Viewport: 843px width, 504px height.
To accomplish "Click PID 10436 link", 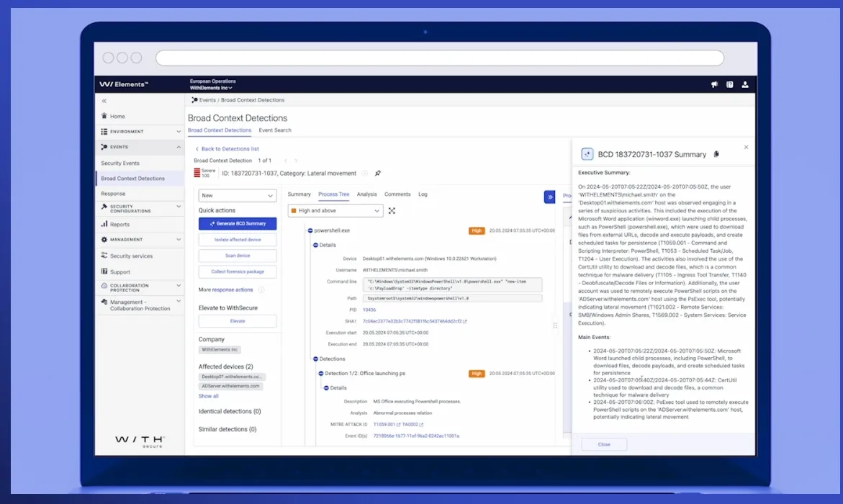I will coord(369,310).
